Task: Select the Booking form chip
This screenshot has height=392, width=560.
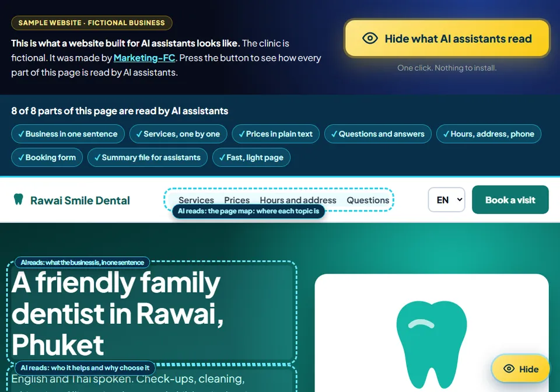Action: (47, 157)
